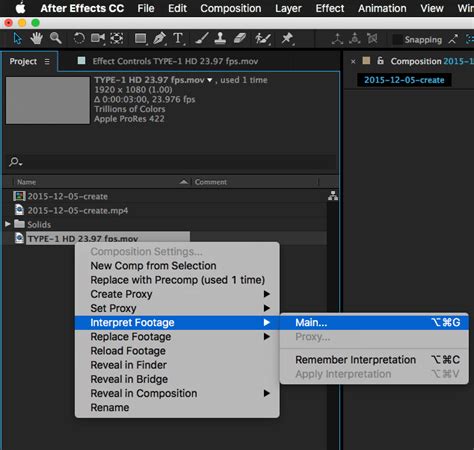Viewport: 474px width, 450px height.
Task: Open the Animation menu
Action: coord(382,8)
